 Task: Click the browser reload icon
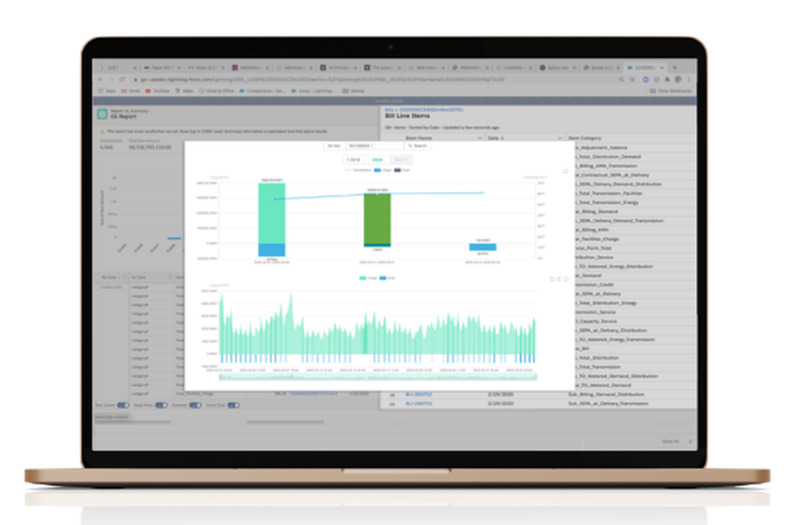point(123,80)
